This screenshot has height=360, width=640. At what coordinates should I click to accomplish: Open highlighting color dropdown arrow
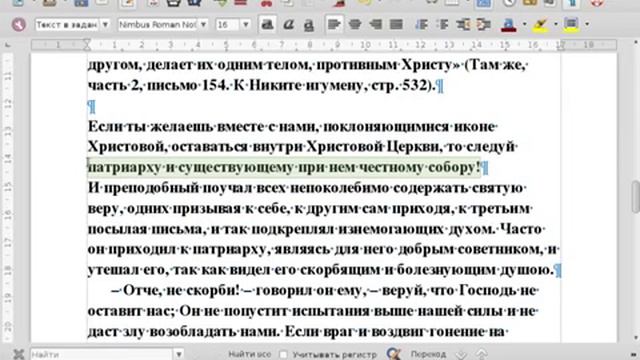[x=556, y=24]
